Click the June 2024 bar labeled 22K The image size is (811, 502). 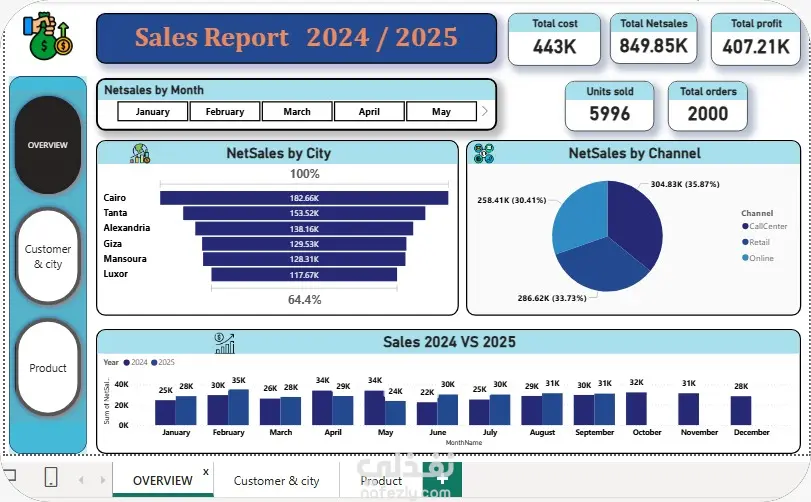pyautogui.click(x=427, y=414)
